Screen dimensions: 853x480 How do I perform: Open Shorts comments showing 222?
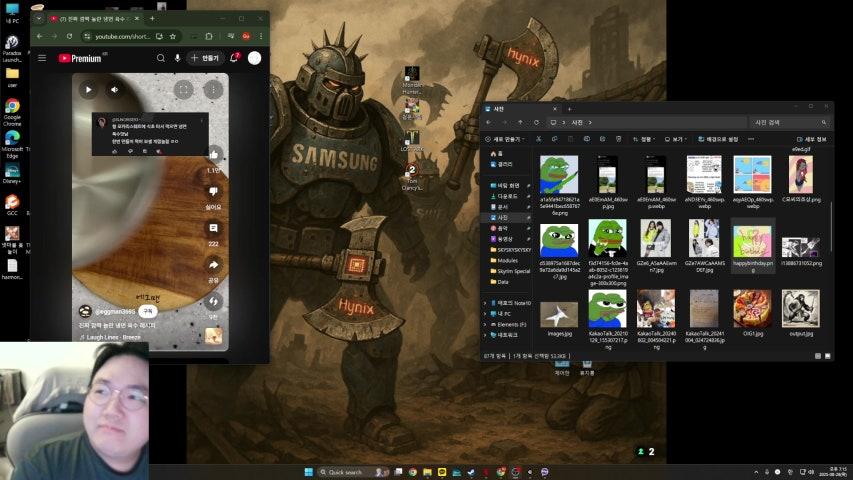213,228
